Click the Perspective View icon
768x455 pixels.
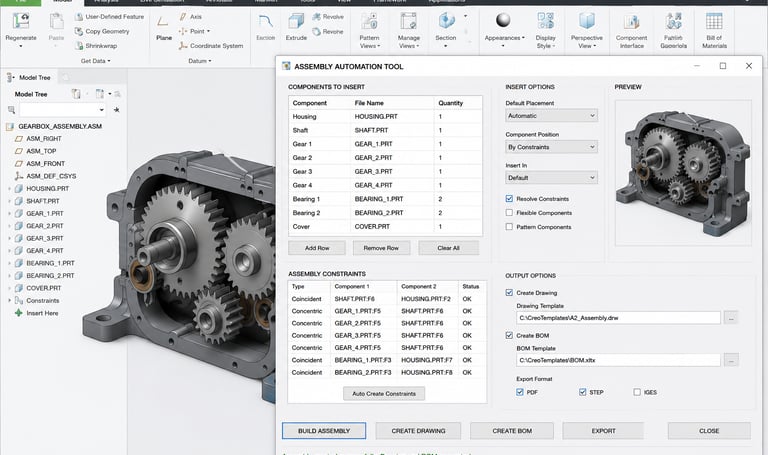[586, 22]
